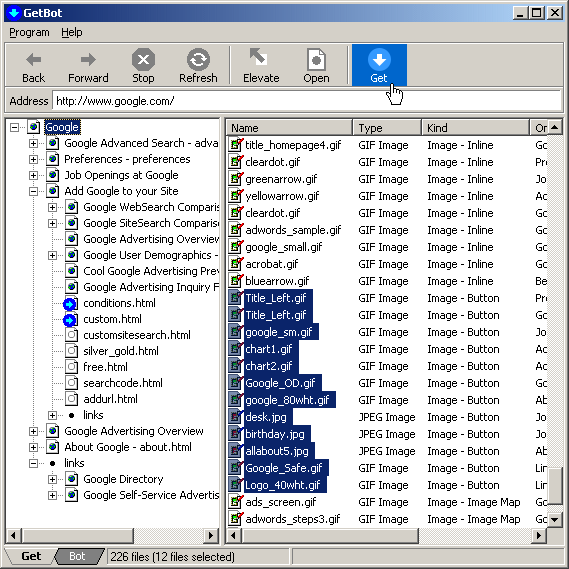Click the adwords_steps3.gif file icon
Screen dimensions: 569x569
[x=236, y=519]
